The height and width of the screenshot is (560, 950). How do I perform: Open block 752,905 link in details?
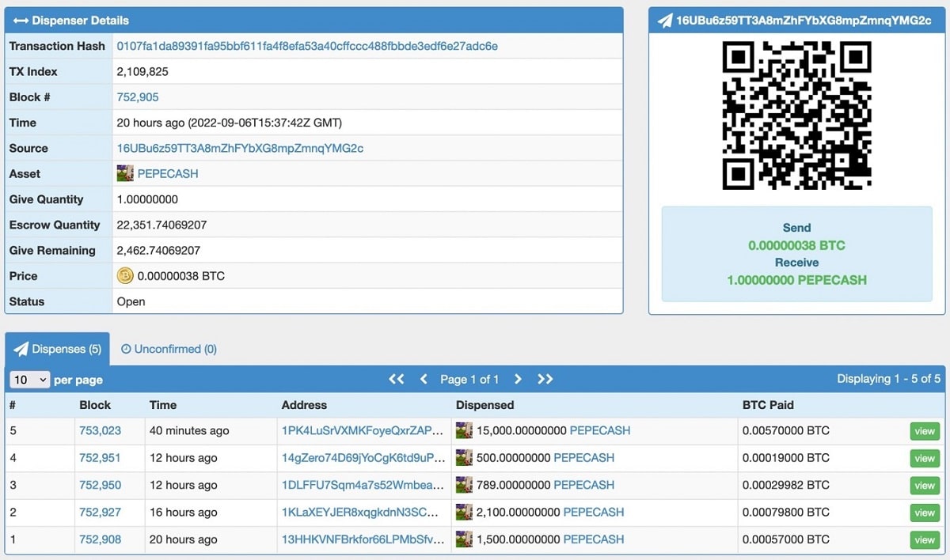[138, 97]
